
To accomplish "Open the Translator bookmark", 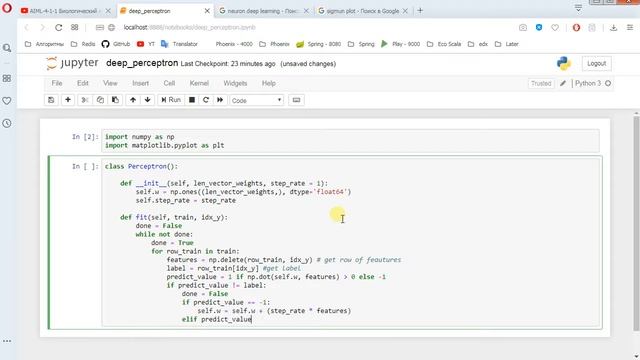I will pos(179,44).
